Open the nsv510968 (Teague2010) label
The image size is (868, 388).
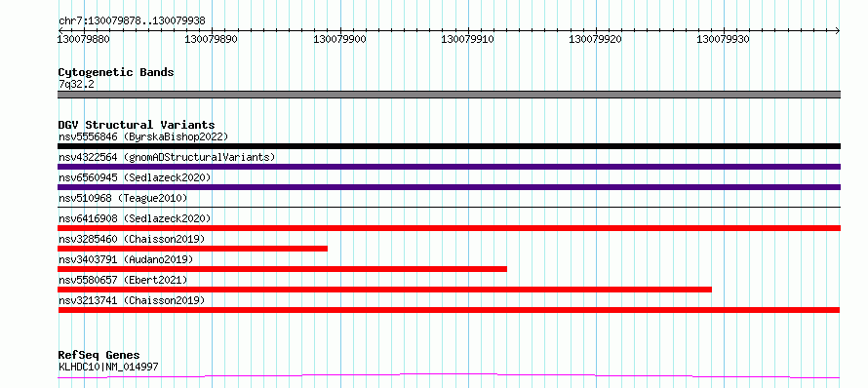coord(123,198)
